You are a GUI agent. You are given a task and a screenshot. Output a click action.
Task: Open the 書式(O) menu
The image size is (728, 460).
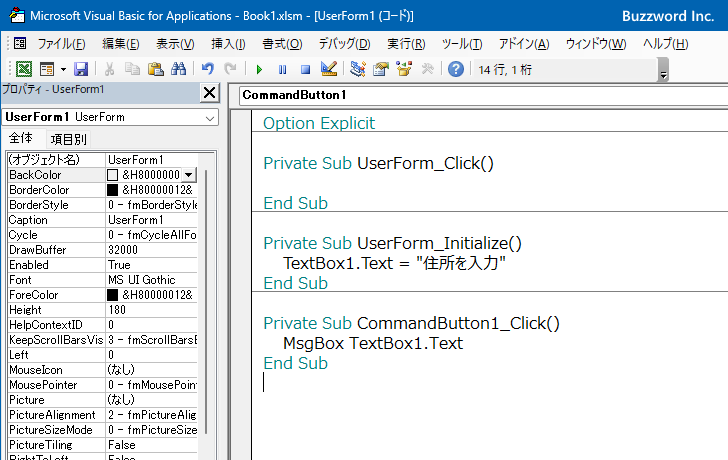(282, 44)
